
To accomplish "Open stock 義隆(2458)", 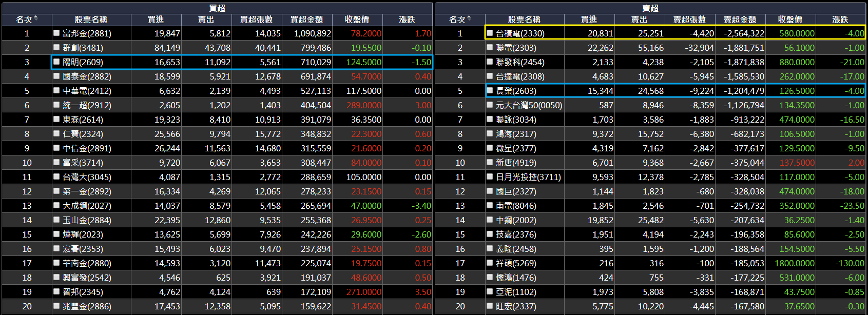I will tap(516, 249).
